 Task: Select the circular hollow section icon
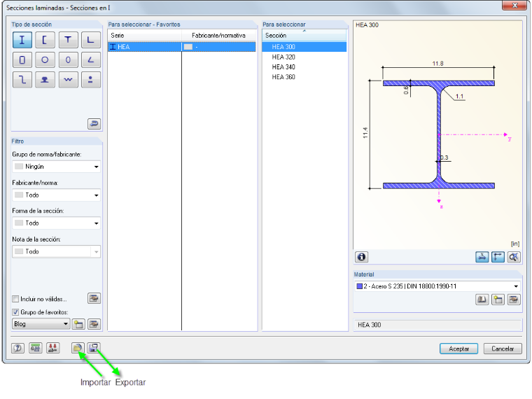click(45, 60)
